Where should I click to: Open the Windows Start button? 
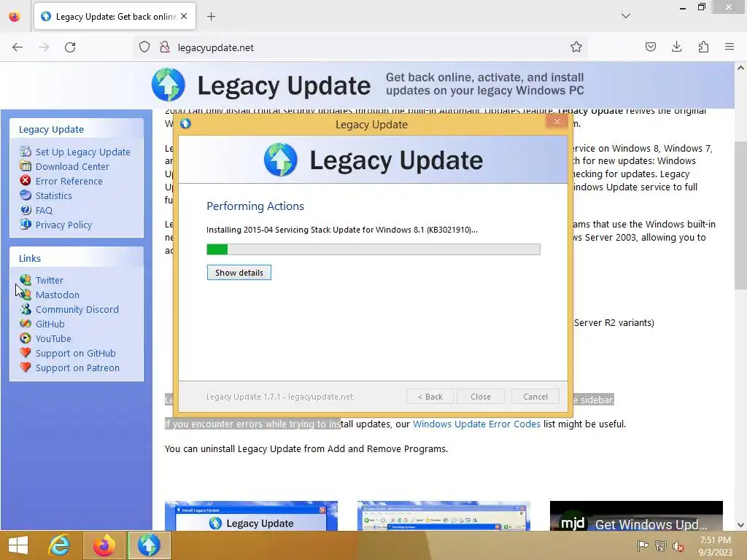[x=18, y=545]
